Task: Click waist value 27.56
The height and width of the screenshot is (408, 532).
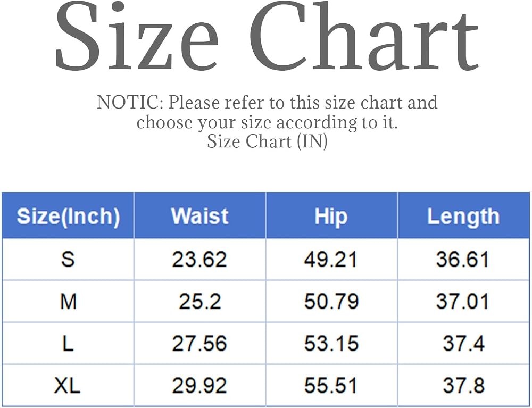Action: [199, 343]
